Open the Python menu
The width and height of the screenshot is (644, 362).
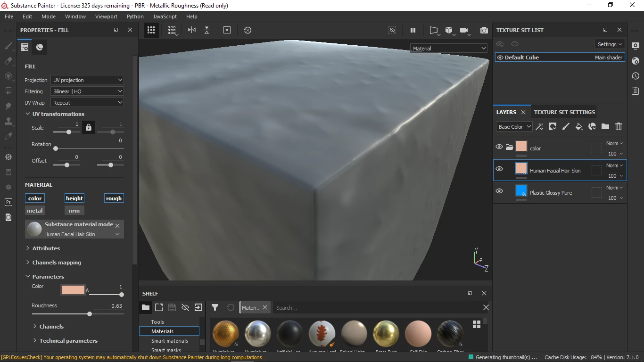pyautogui.click(x=135, y=16)
